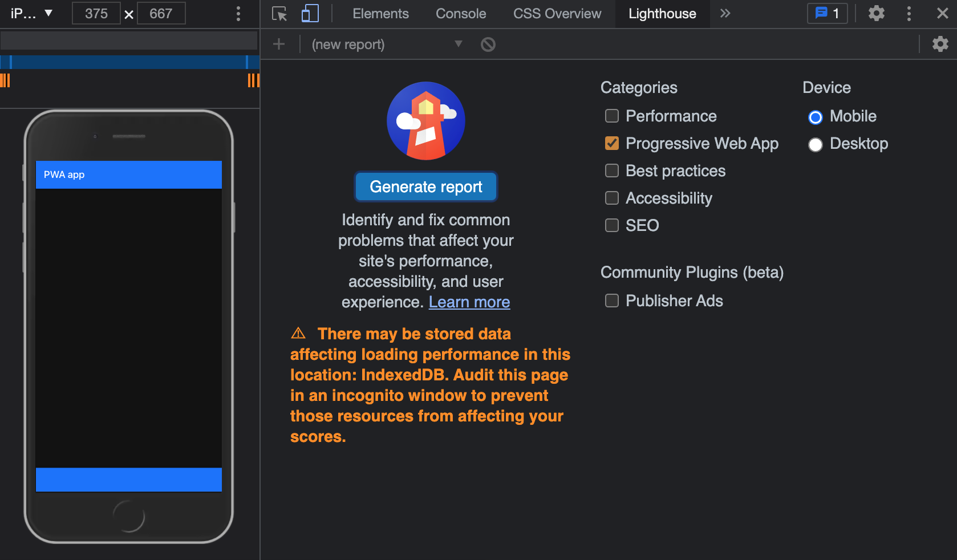Edit the viewport height field 667

pos(161,13)
